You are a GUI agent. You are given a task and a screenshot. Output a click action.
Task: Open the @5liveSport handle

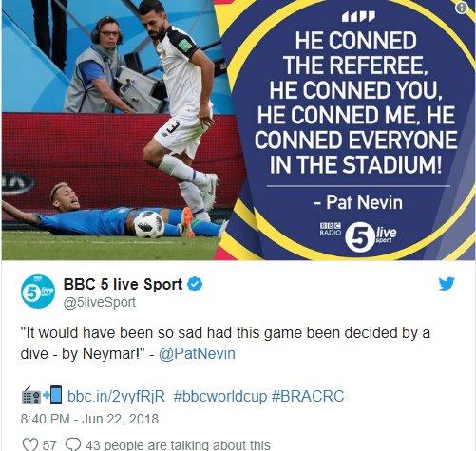(x=100, y=303)
